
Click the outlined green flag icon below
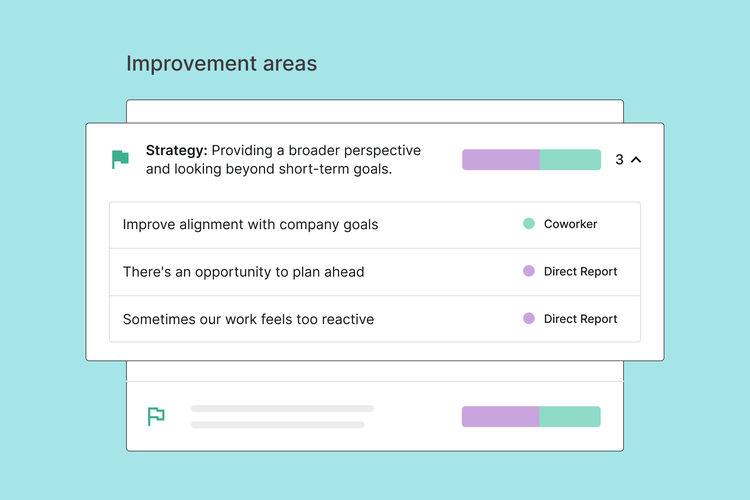[156, 416]
